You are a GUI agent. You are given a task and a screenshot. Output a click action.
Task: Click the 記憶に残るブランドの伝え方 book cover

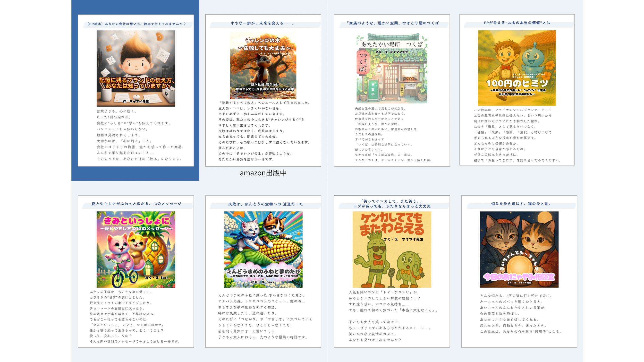point(136,68)
